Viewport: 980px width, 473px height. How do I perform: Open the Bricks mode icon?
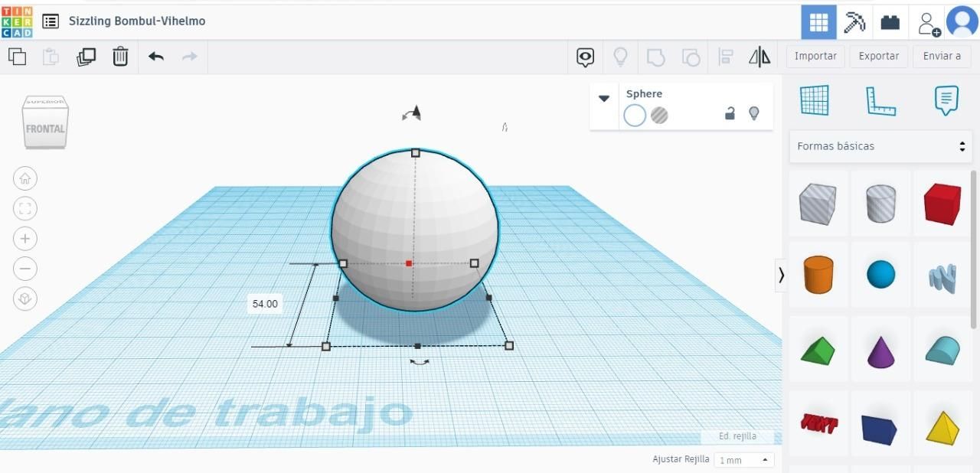click(890, 22)
